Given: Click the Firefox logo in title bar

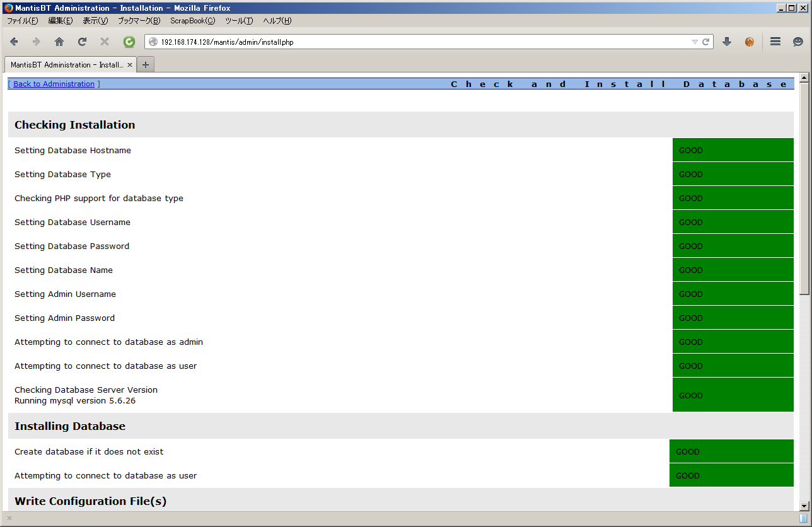Looking at the screenshot, I should (8, 8).
